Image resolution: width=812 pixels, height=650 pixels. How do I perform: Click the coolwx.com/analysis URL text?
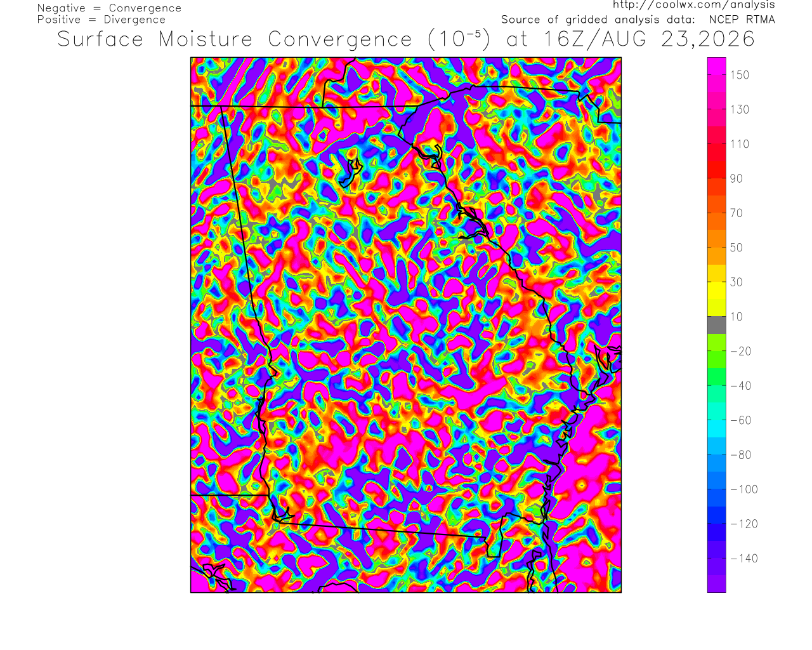click(x=694, y=4)
